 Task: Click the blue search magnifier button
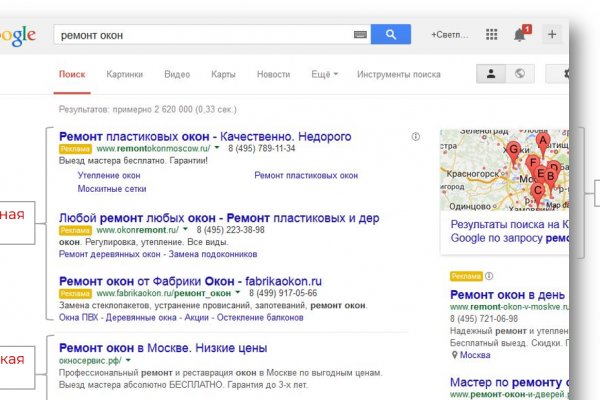[391, 34]
